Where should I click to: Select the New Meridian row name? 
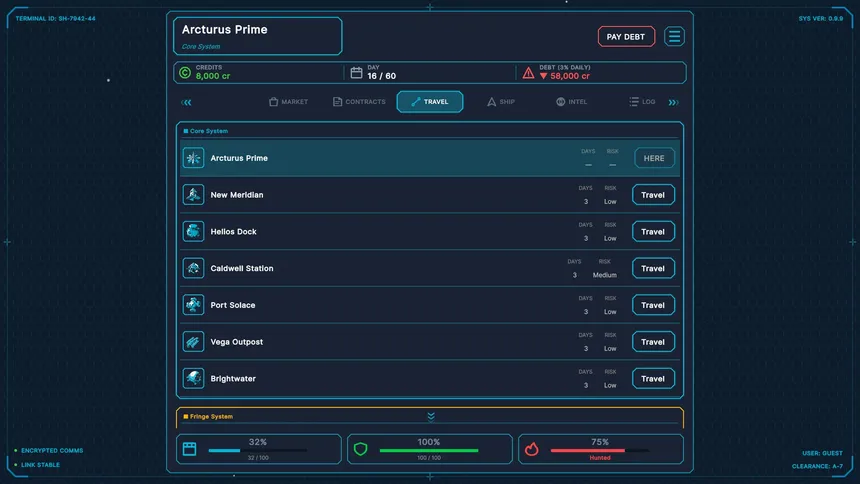(237, 195)
